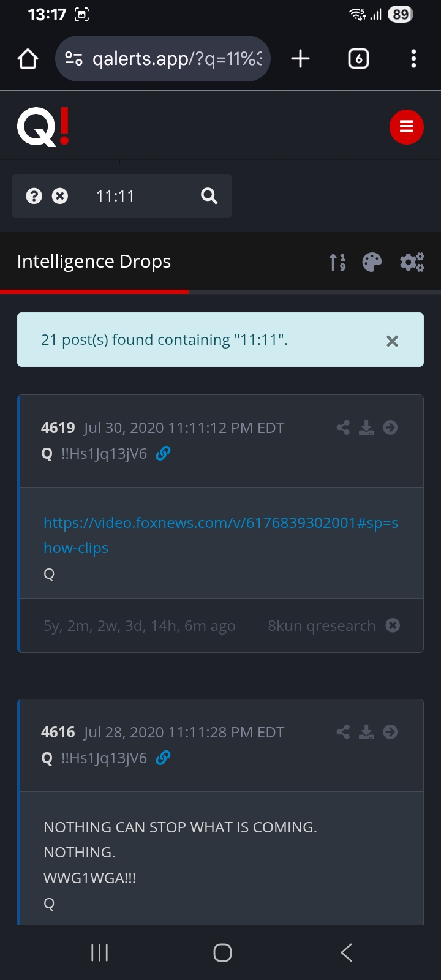Share post 4616
Screen dimensions: 441x980
(343, 732)
